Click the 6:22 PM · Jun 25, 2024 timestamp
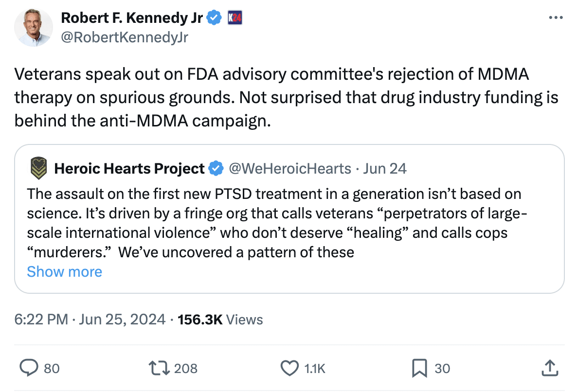 point(90,320)
